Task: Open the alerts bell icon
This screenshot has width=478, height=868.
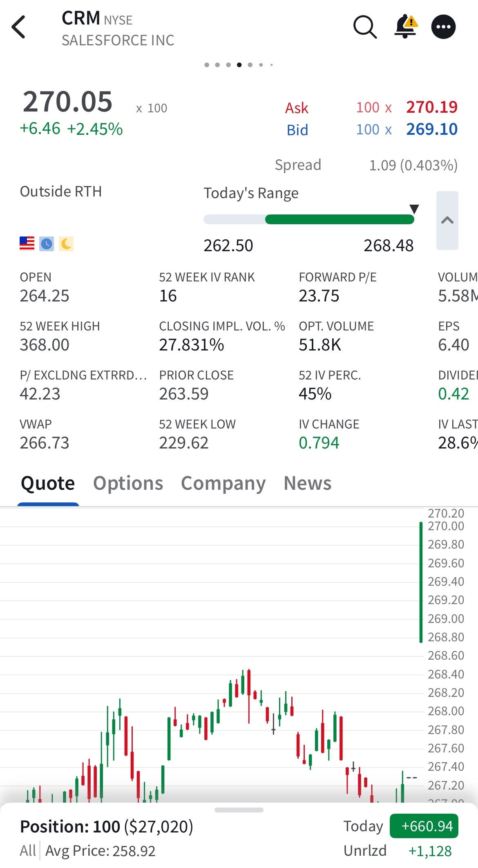Action: (406, 26)
